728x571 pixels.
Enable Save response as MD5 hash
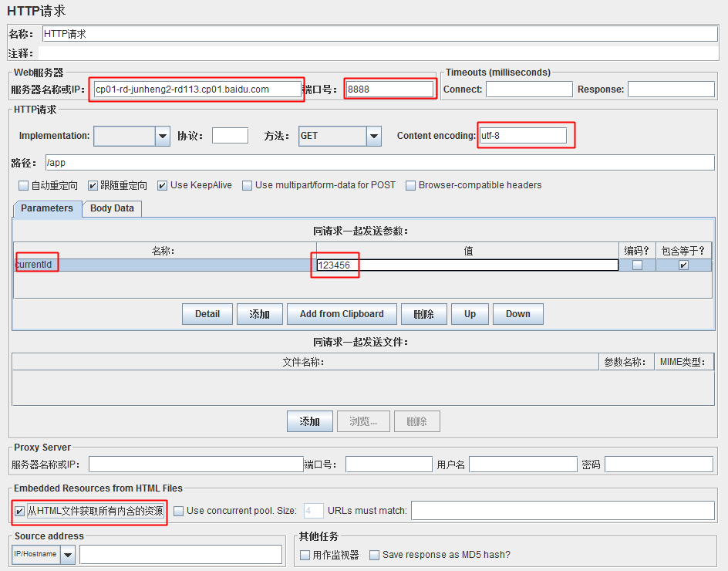(375, 555)
